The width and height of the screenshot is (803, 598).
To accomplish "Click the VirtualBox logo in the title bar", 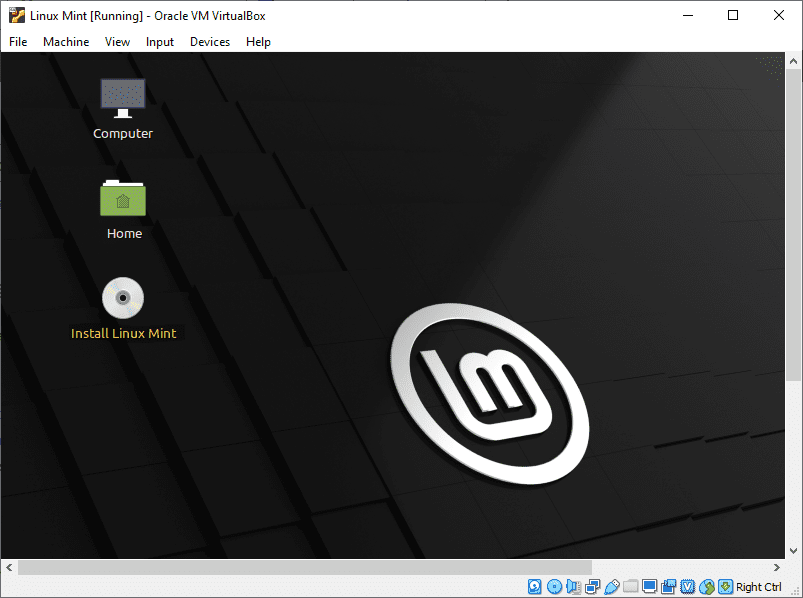I will click(15, 15).
